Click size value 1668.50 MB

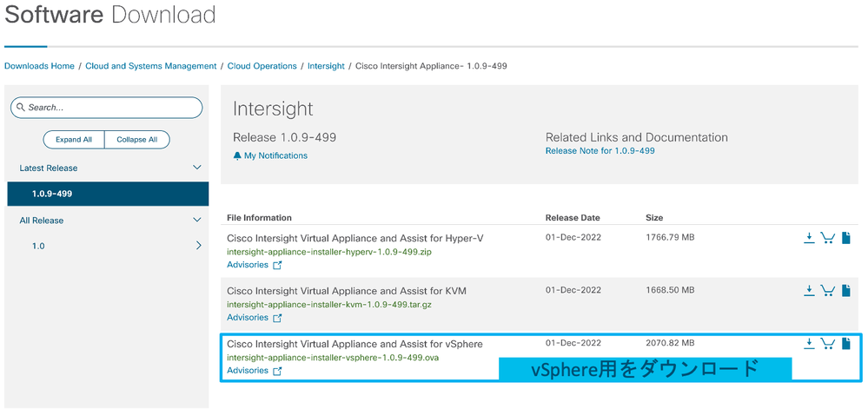click(x=670, y=290)
